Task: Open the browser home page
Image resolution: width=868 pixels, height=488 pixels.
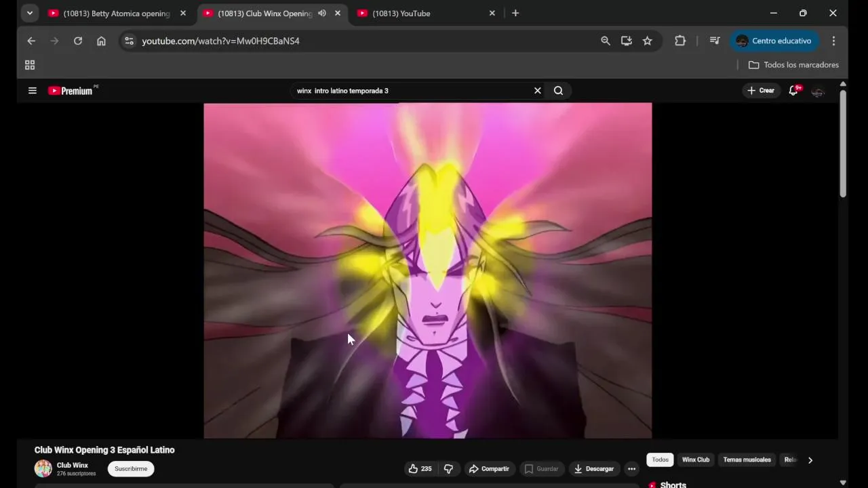Action: (101, 41)
